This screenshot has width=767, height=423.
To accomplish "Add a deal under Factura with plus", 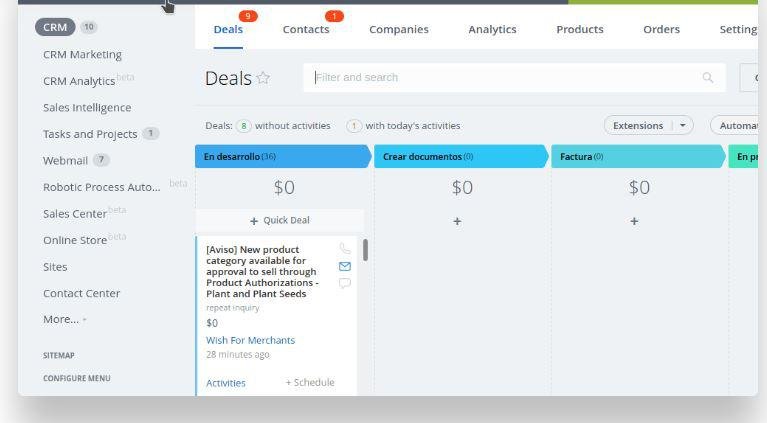I will coord(634,221).
